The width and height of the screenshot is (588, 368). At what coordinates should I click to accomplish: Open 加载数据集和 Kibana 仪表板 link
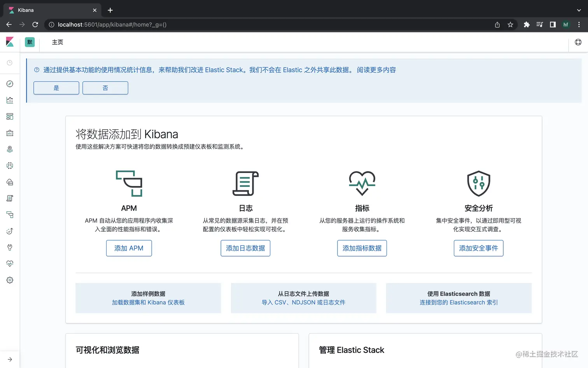point(148,303)
